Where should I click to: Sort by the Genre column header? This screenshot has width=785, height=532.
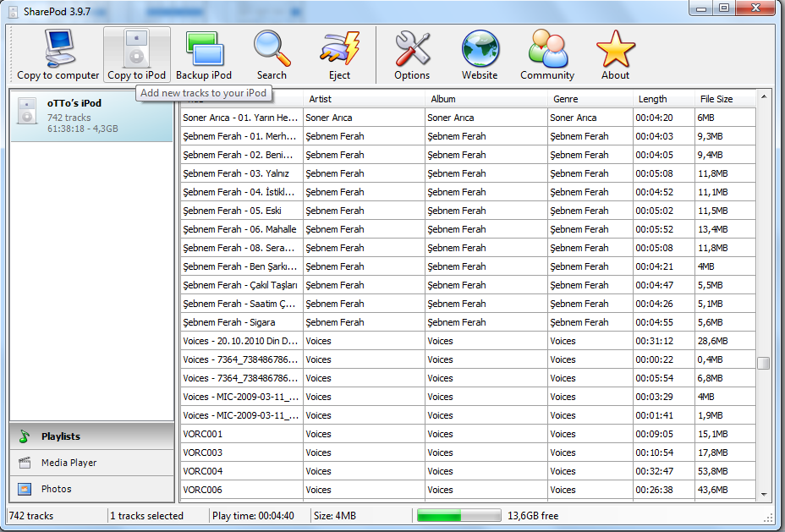tap(590, 99)
